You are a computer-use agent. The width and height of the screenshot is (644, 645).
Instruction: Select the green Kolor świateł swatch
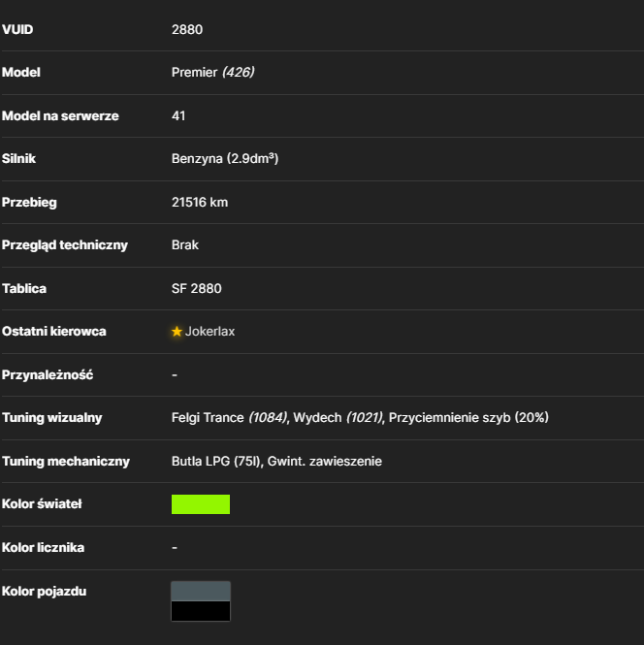pyautogui.click(x=201, y=504)
